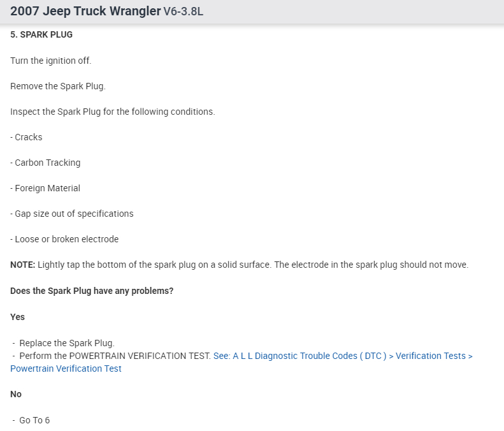Click the bold NOTE: label

(x=23, y=265)
